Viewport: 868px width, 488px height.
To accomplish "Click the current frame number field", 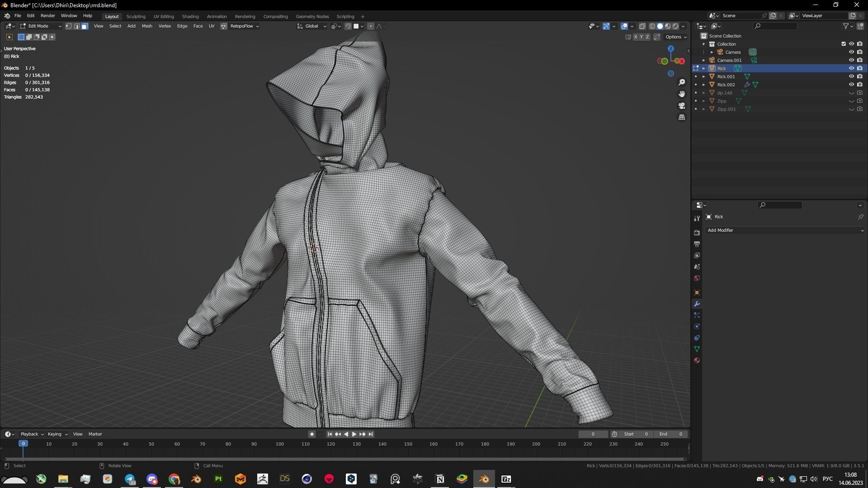I will pyautogui.click(x=593, y=434).
